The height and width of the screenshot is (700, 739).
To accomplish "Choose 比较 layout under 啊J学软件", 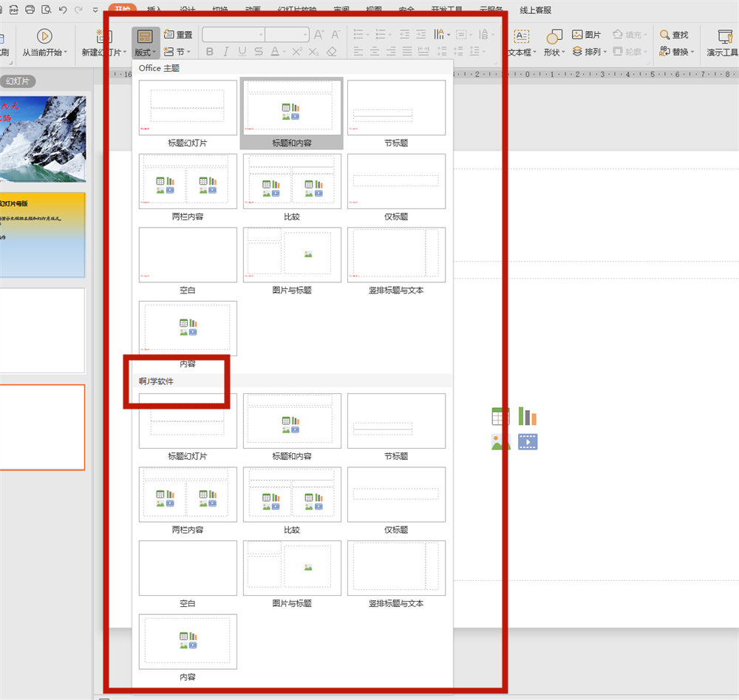I will tap(292, 500).
